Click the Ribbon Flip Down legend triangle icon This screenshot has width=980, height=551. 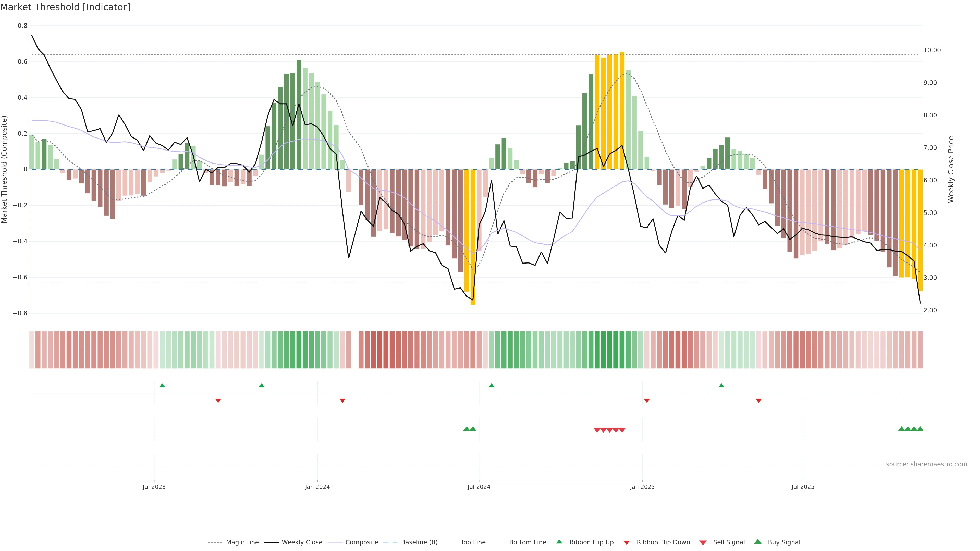(627, 543)
